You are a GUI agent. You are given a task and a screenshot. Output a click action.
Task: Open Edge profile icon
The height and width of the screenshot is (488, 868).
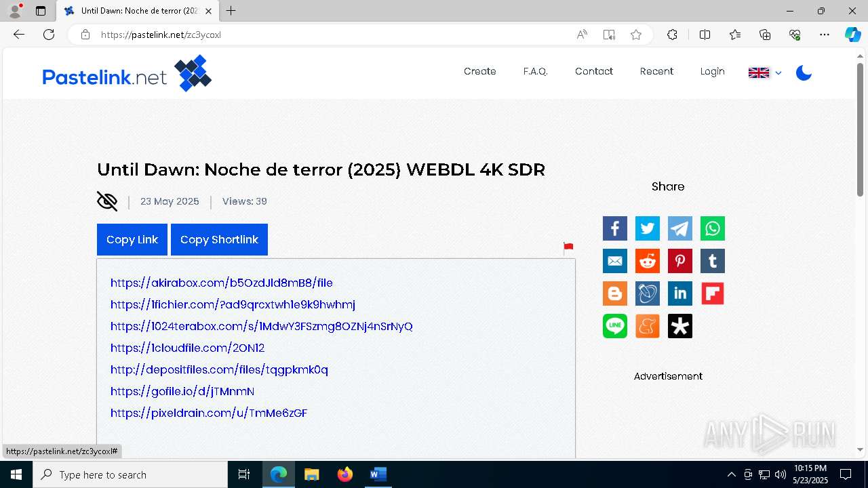[15, 11]
